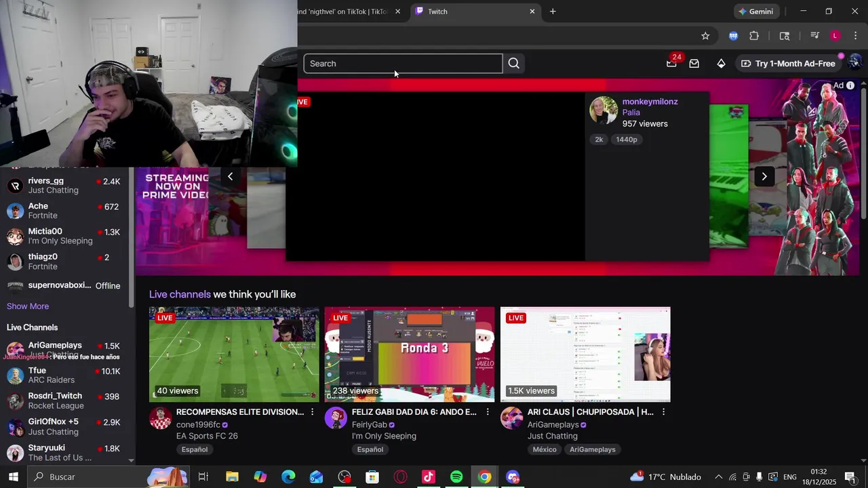
Task: Click the blue extension icon in Chrome toolbar
Action: tap(733, 36)
